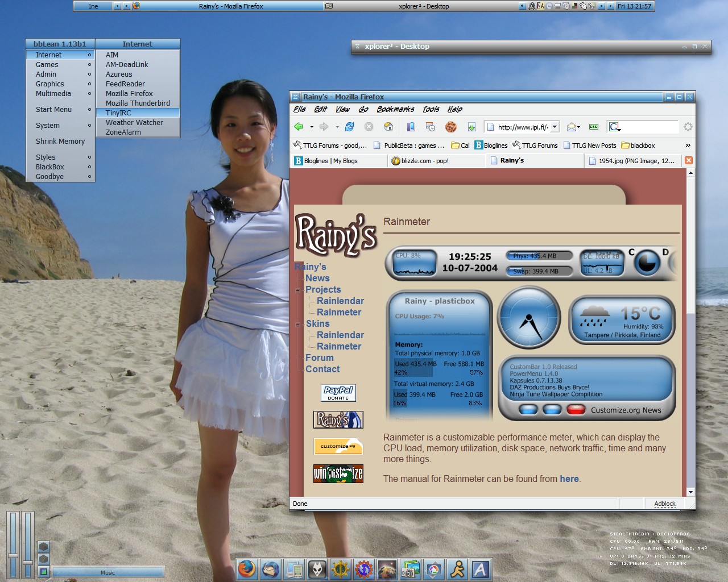The width and height of the screenshot is (728, 582).
Task: Close the current tab with orange X
Action: coord(689,160)
